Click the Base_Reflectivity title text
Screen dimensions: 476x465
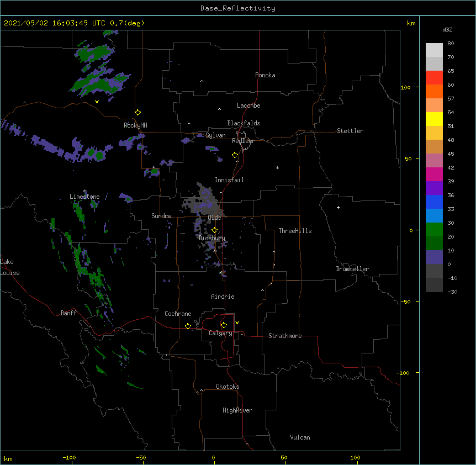tap(238, 8)
